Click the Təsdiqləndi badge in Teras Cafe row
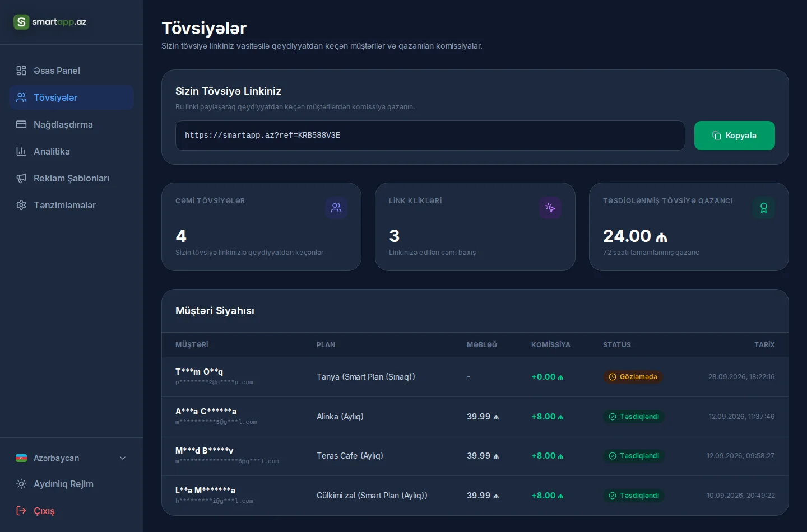This screenshot has height=532, width=807. (633, 456)
